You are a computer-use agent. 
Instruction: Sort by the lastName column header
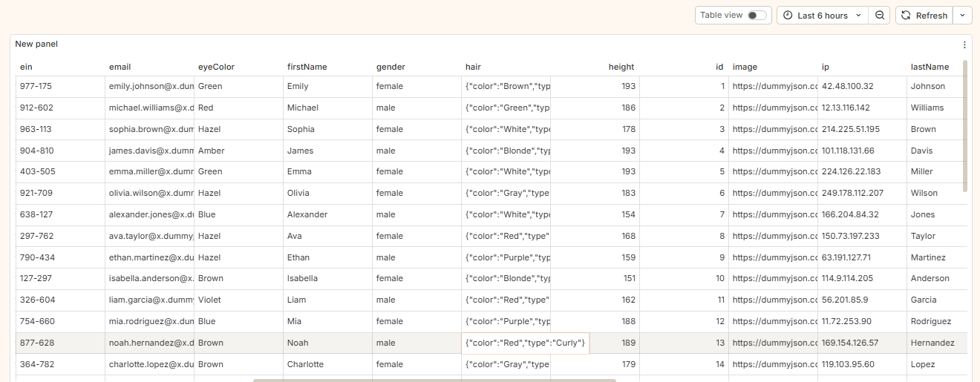click(x=930, y=67)
